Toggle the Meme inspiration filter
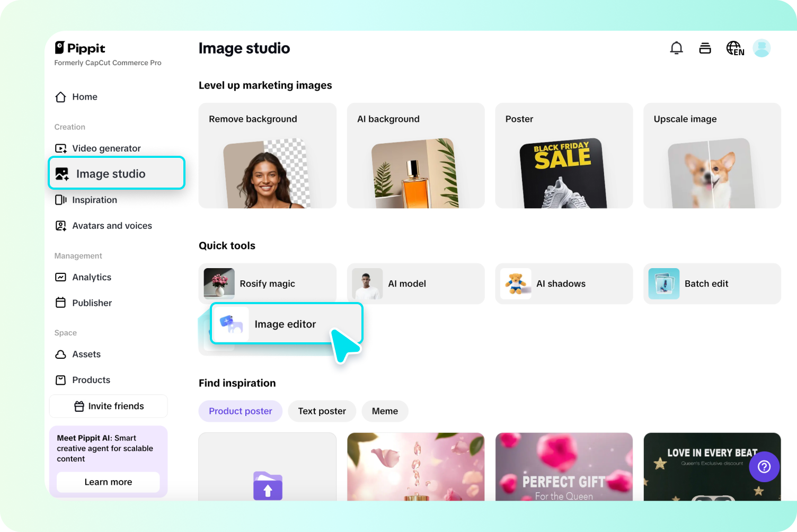797x532 pixels. (x=385, y=411)
